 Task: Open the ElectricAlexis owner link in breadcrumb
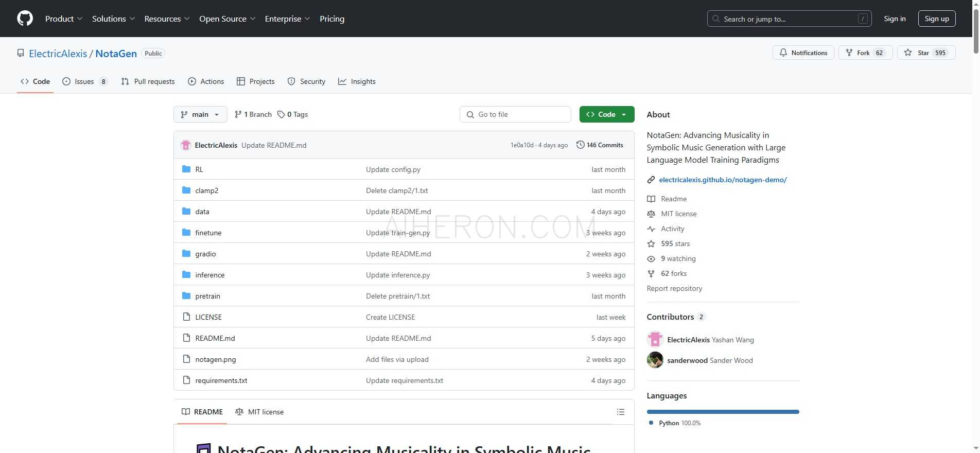(x=58, y=54)
